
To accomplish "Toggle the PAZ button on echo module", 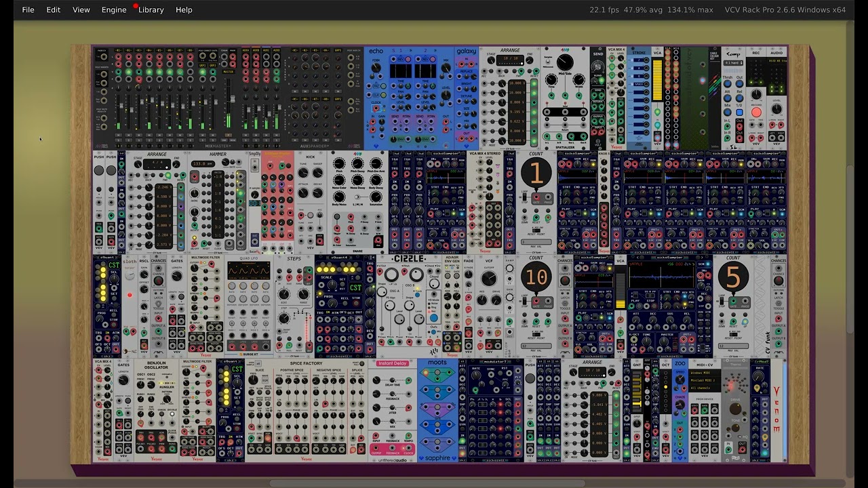I will [383, 86].
